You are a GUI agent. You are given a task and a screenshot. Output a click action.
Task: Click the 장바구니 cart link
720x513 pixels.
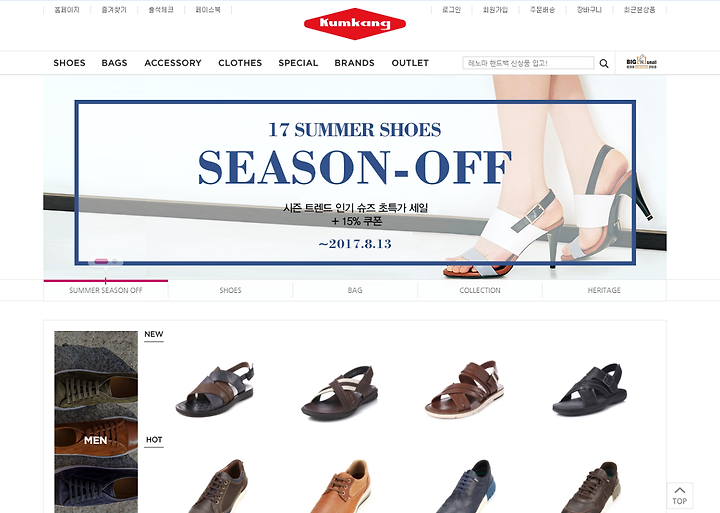589,10
